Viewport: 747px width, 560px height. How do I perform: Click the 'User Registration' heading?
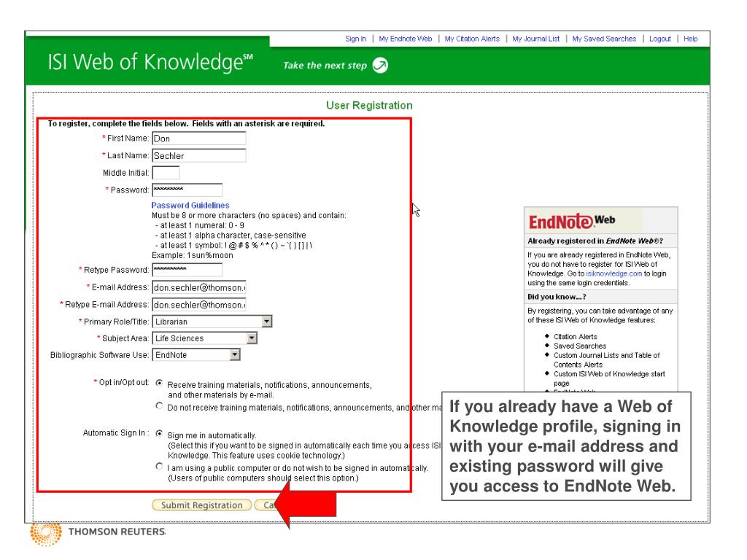coord(369,105)
